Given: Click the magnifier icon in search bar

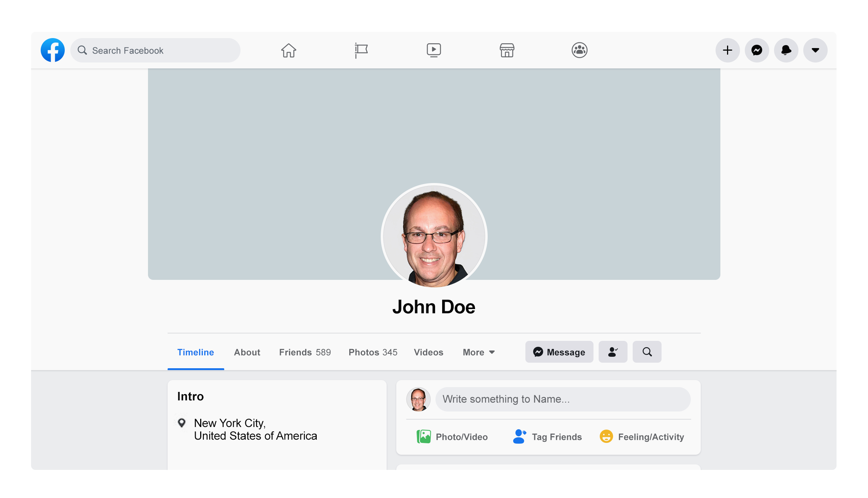Looking at the screenshot, I should tap(82, 50).
